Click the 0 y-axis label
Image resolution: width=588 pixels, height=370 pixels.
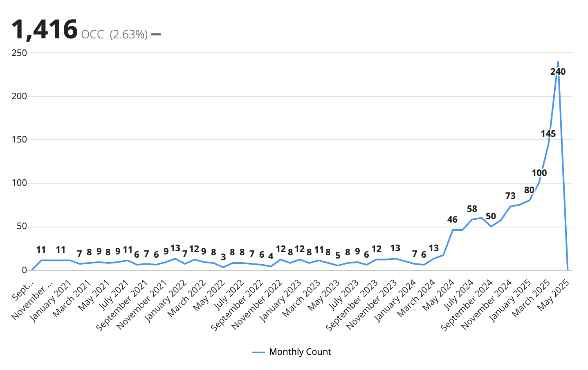(25, 270)
